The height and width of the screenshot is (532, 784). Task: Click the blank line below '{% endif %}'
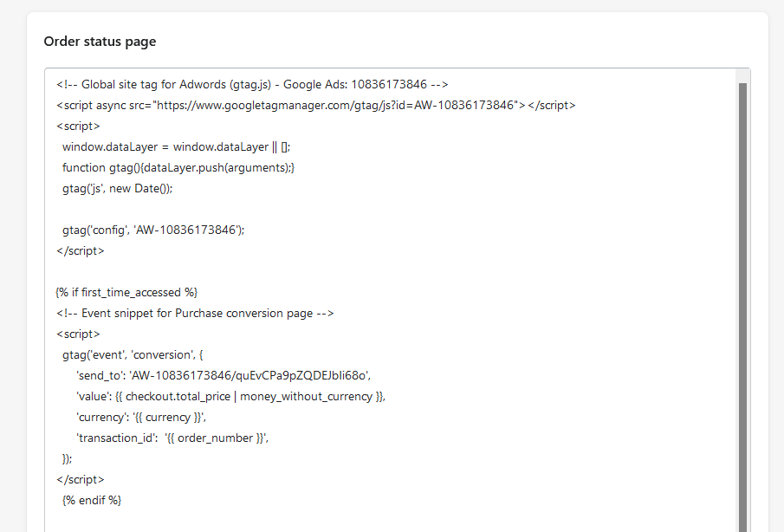click(x=390, y=521)
